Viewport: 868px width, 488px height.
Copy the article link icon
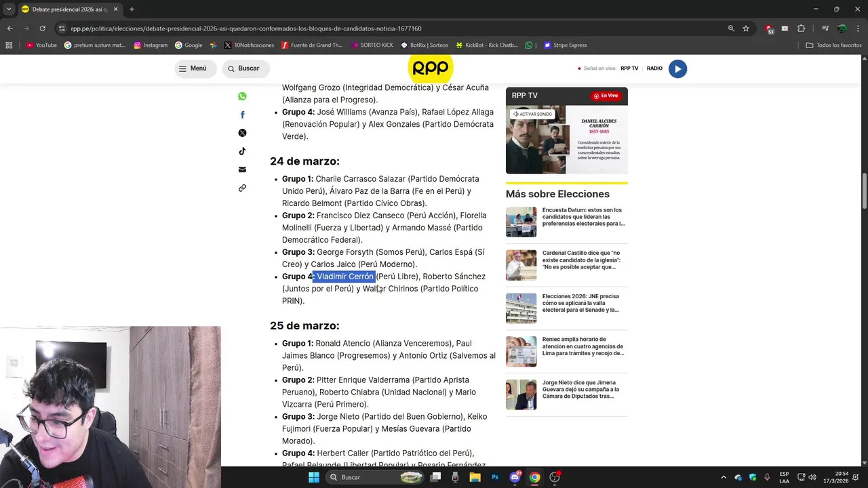click(x=242, y=188)
